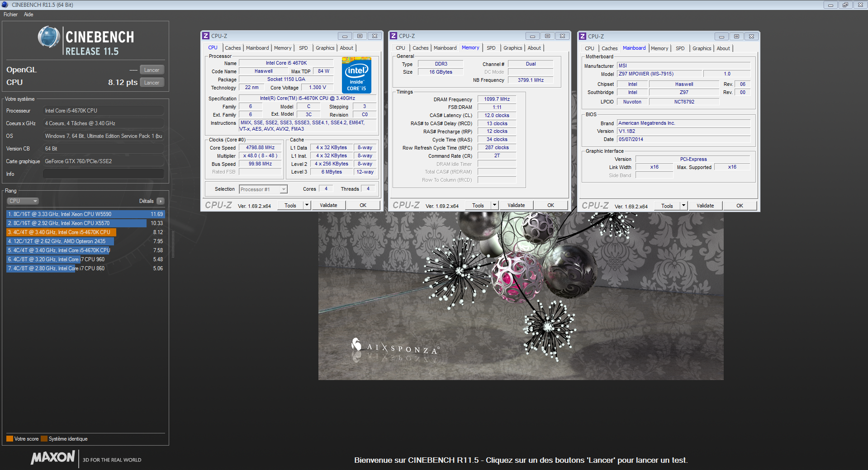The image size is (868, 470).
Task: Switch to SPD tab in Memory CPU-Z window
Action: tap(491, 48)
